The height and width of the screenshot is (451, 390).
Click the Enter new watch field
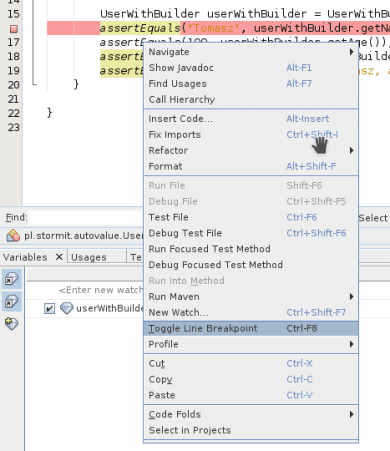[101, 290]
